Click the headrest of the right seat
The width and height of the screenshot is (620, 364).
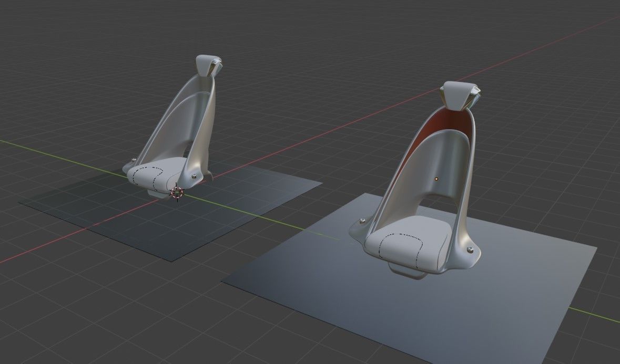(459, 96)
